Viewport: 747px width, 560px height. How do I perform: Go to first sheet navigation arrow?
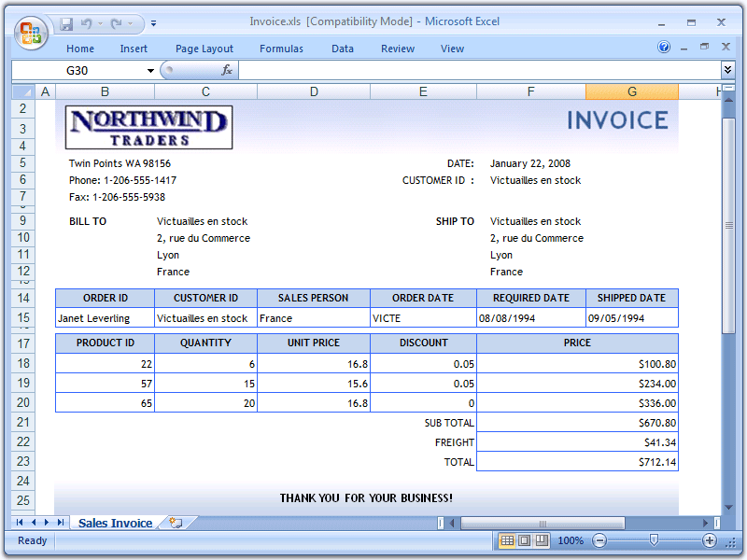[x=20, y=523]
